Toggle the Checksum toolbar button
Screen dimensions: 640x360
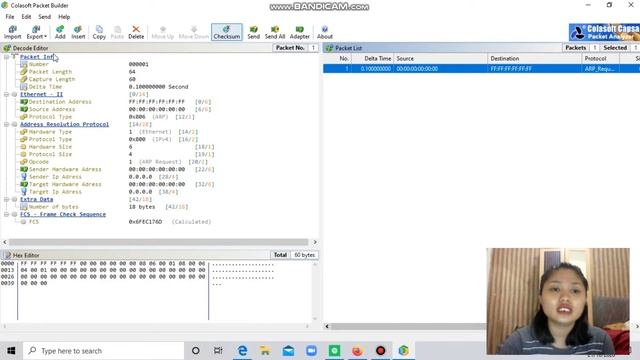[x=227, y=32]
